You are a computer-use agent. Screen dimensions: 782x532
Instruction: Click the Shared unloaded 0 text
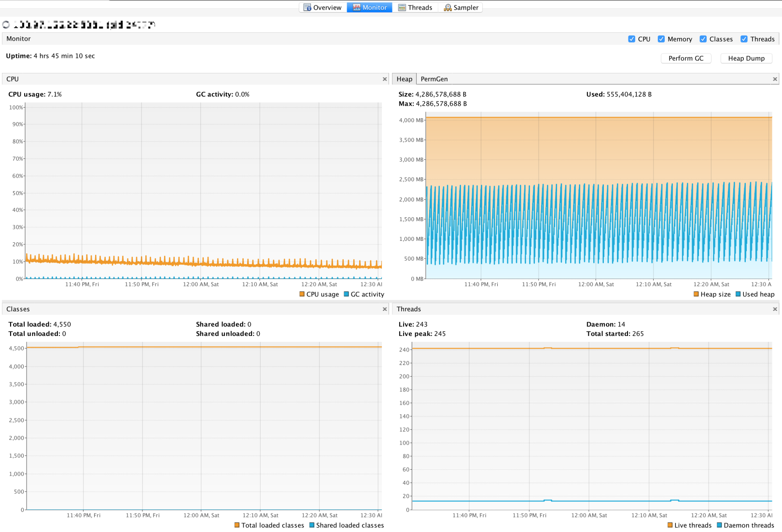[x=228, y=334]
